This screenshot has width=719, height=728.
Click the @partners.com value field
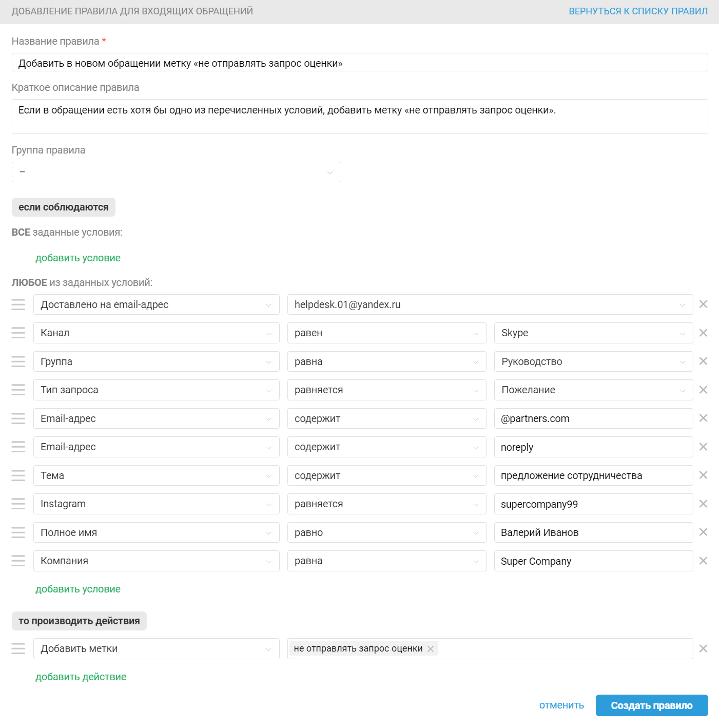pos(593,418)
